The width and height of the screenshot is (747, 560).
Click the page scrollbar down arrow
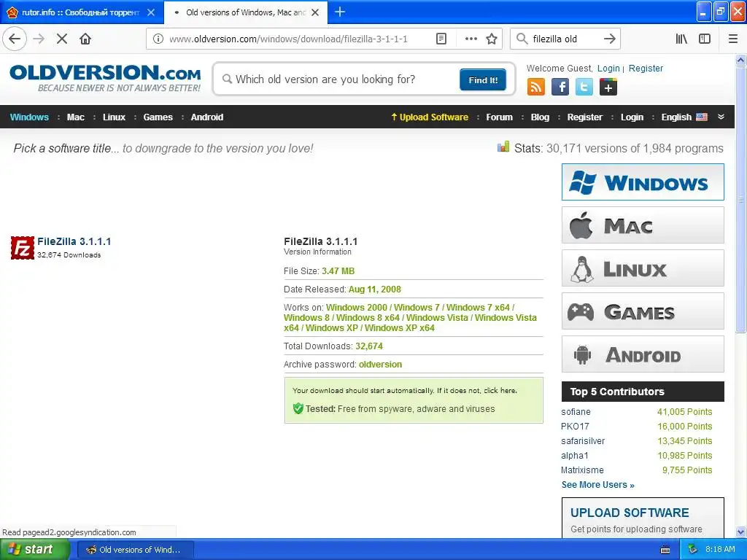click(x=740, y=532)
